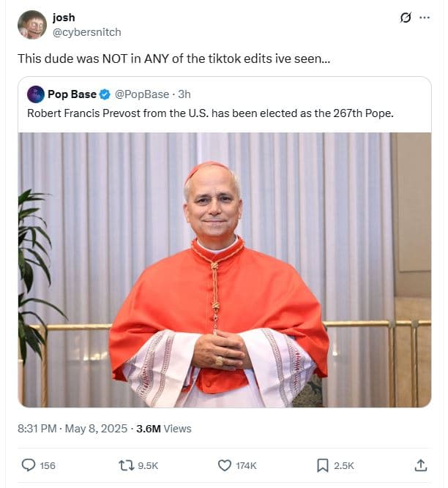Screen dimensions: 448x488
Task: Open the Grok circle-slash icon
Action: coord(406,18)
